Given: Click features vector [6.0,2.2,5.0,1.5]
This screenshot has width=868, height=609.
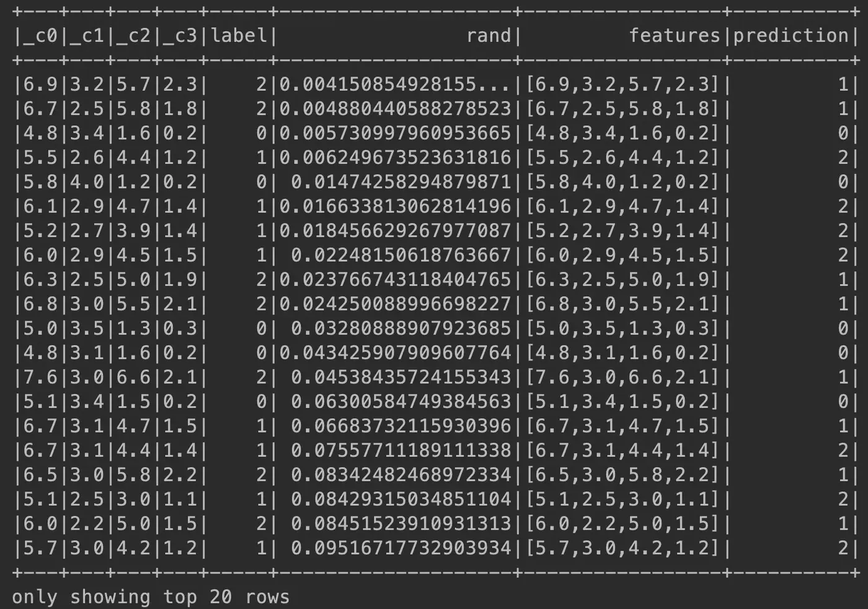Looking at the screenshot, I should 622,524.
